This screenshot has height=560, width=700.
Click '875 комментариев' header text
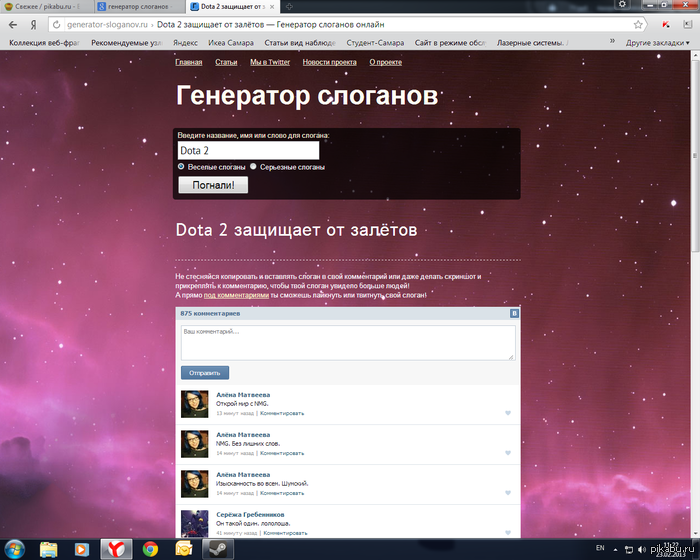(x=210, y=313)
